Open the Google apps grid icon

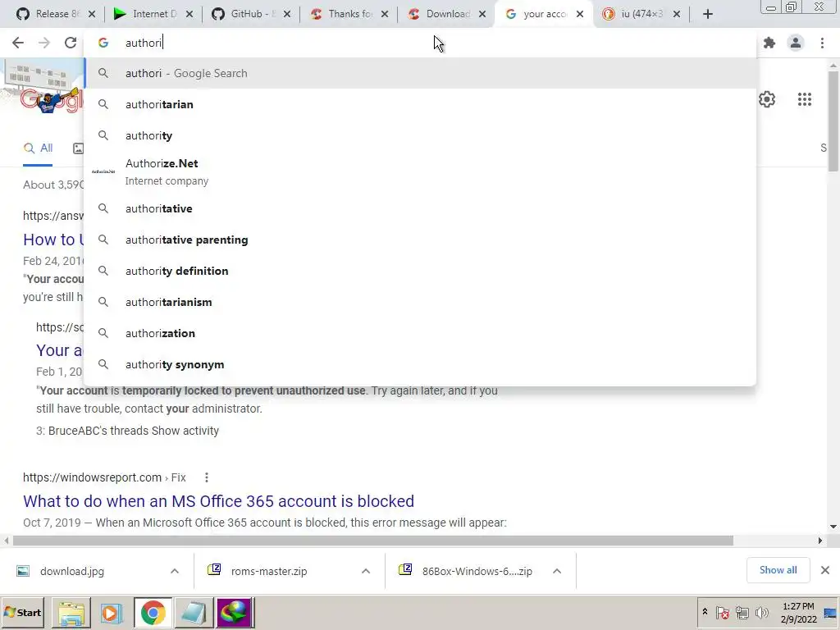(805, 99)
